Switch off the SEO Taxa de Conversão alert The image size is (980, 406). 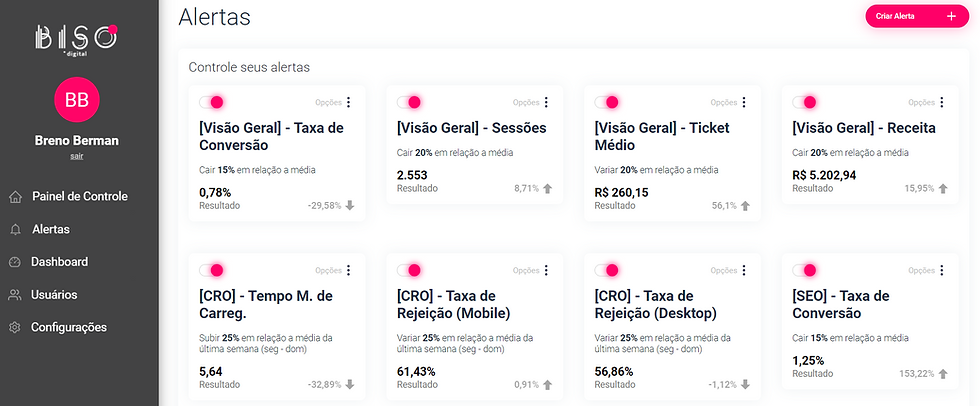[804, 270]
